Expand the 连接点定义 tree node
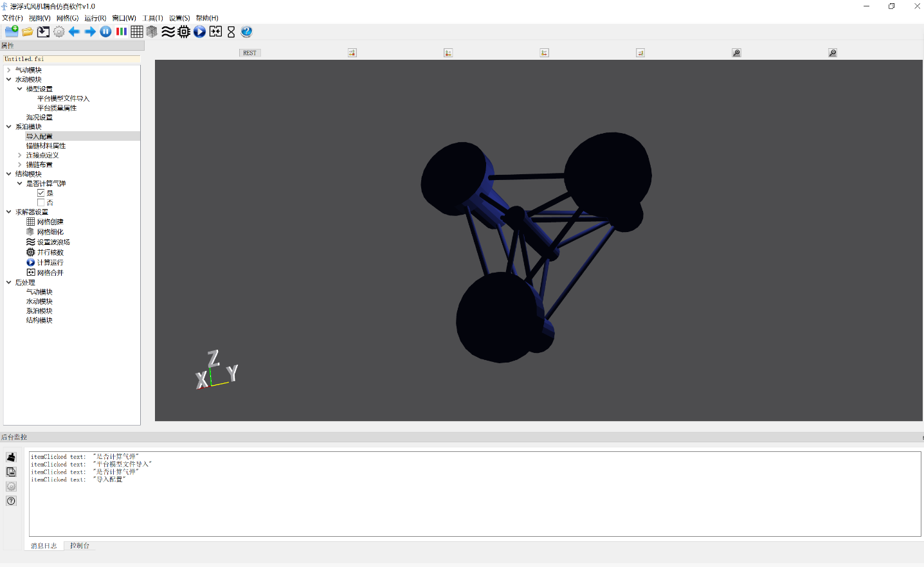This screenshot has height=567, width=924. (20, 155)
